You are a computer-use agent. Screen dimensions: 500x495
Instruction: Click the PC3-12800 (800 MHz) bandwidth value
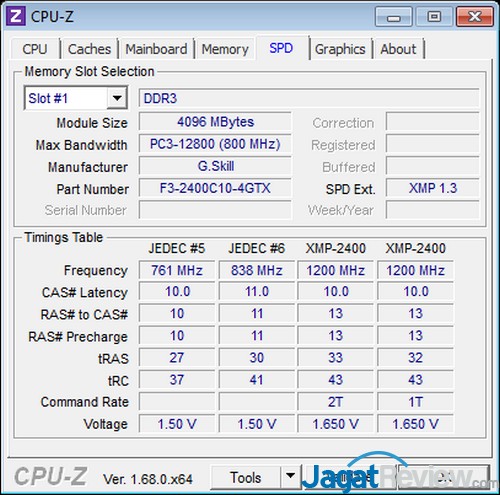click(215, 144)
